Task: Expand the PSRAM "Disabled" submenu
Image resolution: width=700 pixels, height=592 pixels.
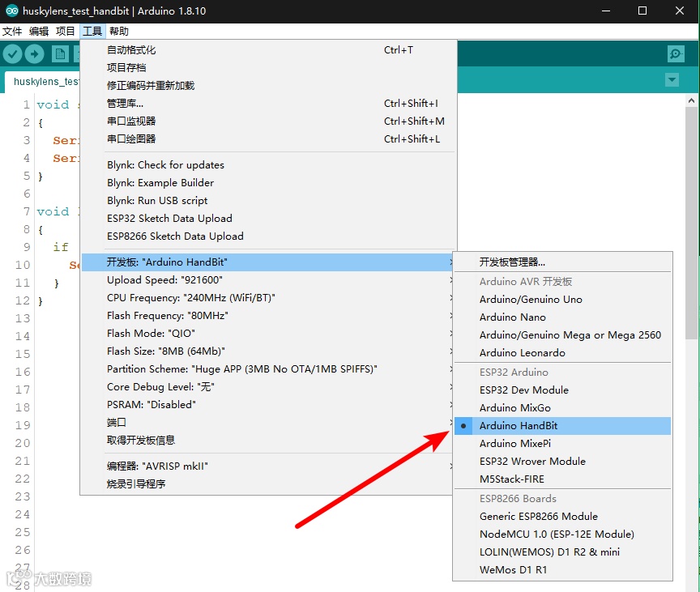Action: [x=267, y=405]
